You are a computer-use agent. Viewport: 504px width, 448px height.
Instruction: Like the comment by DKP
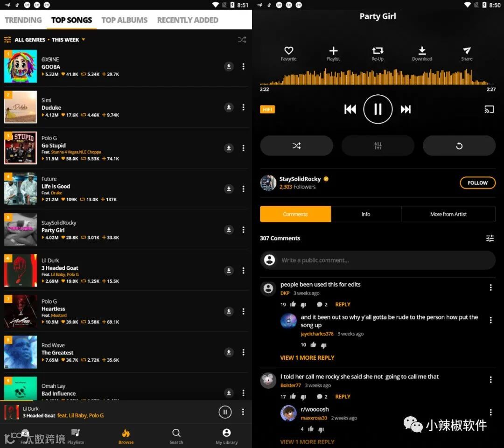[x=293, y=304]
